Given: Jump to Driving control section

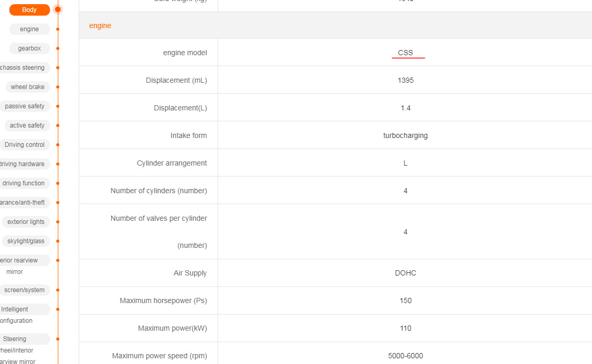Looking at the screenshot, I should [24, 145].
